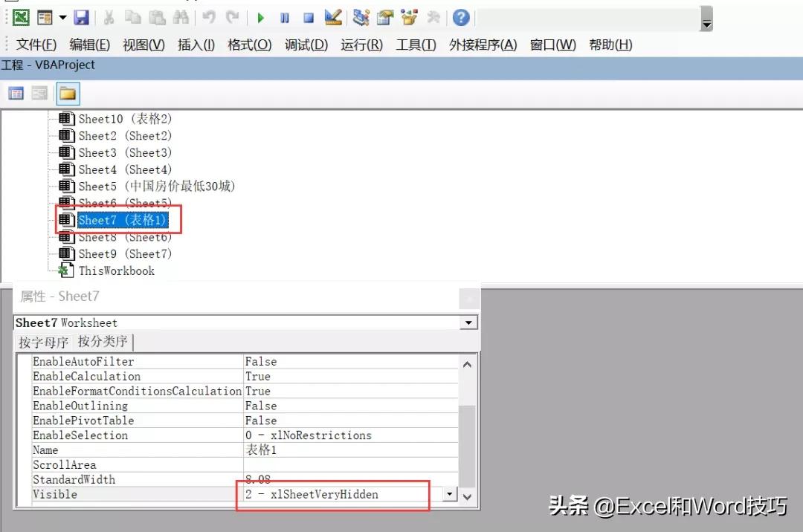Run the current macro with the green arrow
The image size is (803, 532).
[262, 16]
